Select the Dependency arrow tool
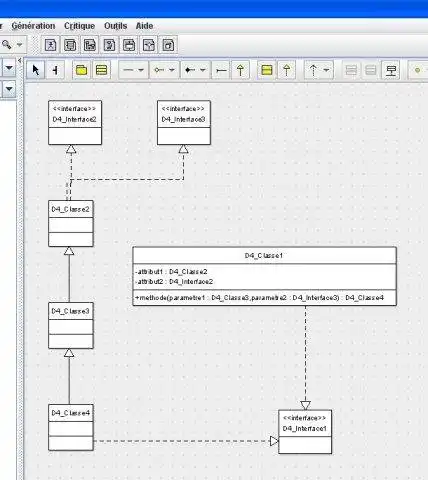The image size is (428, 480). [313, 70]
